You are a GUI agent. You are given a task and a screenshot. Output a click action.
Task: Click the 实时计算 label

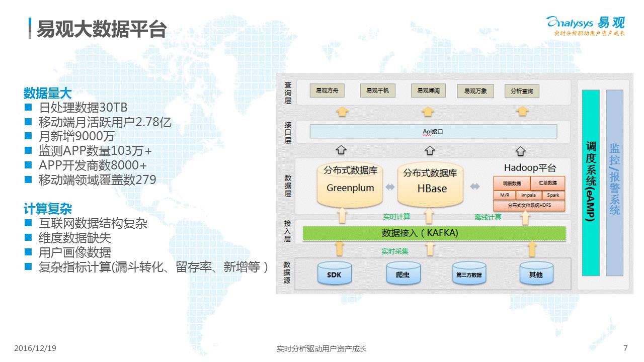[x=396, y=217]
